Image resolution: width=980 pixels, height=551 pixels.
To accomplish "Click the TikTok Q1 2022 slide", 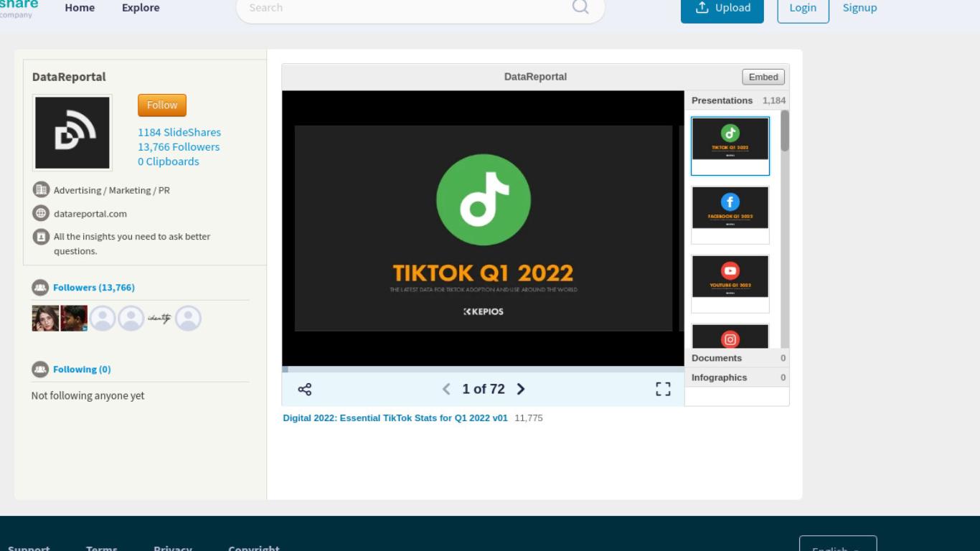I will [x=484, y=228].
